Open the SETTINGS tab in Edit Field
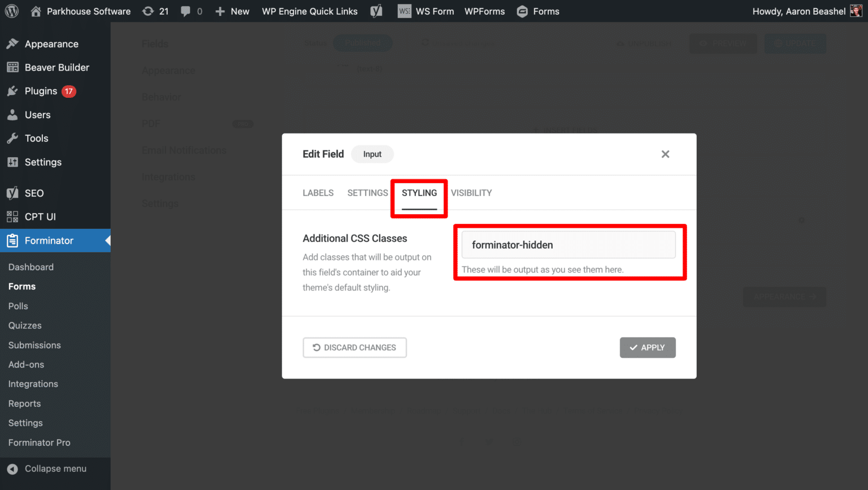The height and width of the screenshot is (490, 868). tap(367, 193)
